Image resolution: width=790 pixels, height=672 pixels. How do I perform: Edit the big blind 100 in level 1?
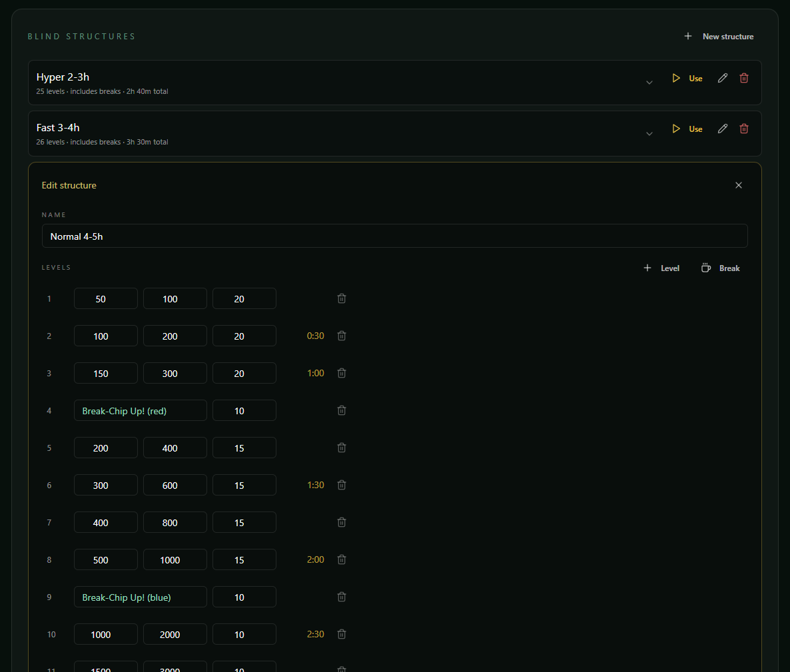point(175,299)
